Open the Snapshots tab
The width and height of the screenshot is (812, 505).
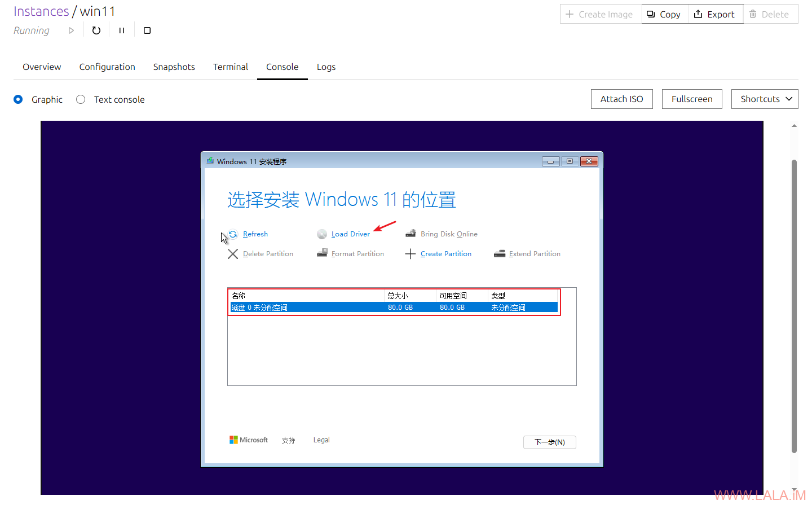(174, 67)
